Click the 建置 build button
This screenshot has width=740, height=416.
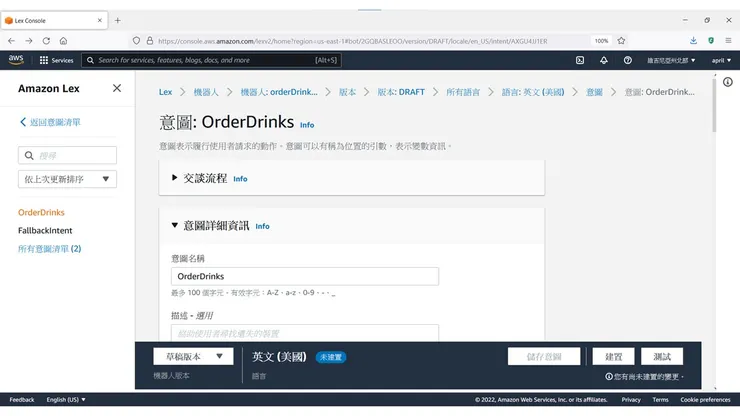click(614, 357)
